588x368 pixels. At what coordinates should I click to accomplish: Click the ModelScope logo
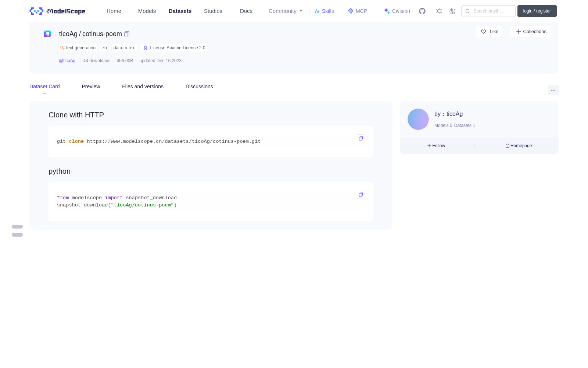(57, 11)
